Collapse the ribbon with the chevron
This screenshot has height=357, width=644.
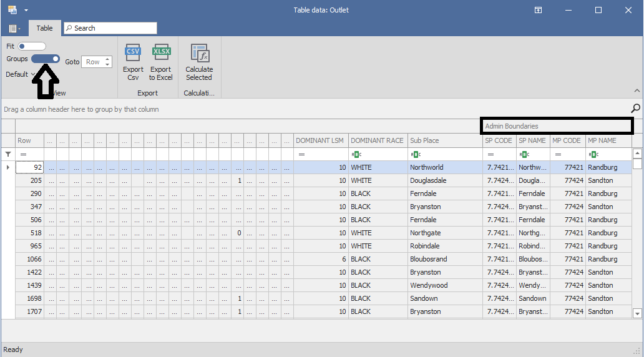[x=637, y=91]
